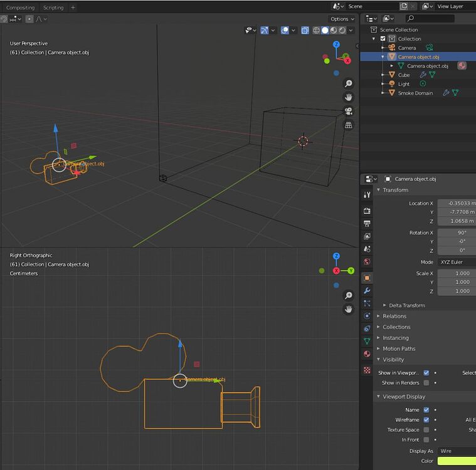Open the Texture properties tab
Screen dimensions: 476x470
[367, 370]
